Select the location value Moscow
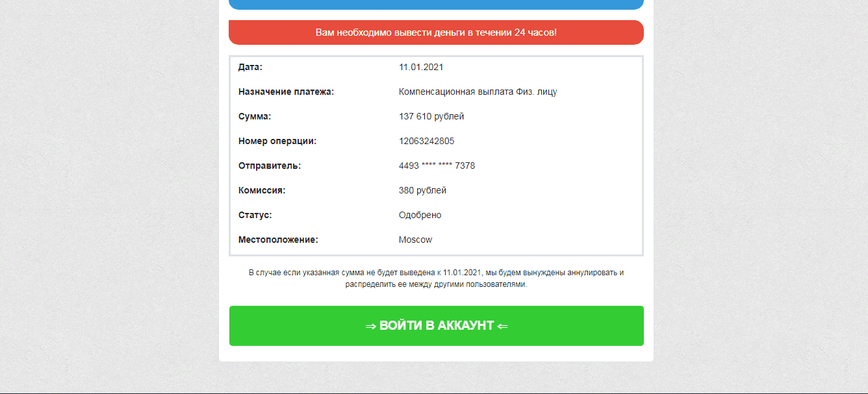This screenshot has height=394, width=868. [415, 240]
